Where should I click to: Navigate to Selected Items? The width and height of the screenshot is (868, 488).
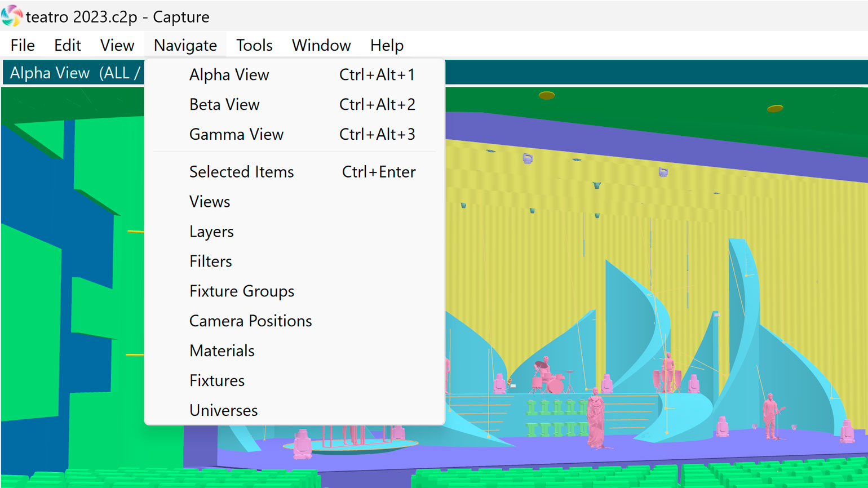tap(241, 172)
